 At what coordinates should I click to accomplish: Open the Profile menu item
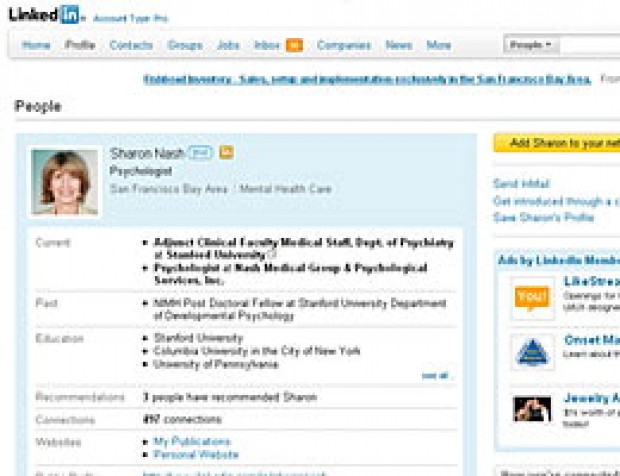pyautogui.click(x=80, y=45)
